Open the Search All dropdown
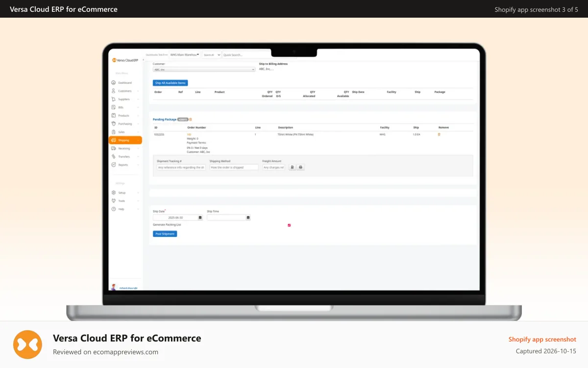 (x=212, y=55)
